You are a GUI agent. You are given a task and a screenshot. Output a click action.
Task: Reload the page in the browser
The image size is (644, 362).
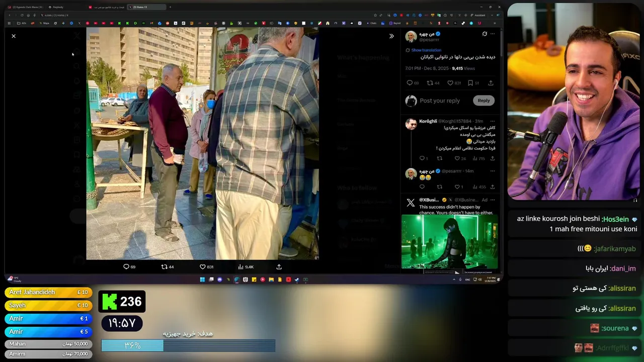[22, 15]
